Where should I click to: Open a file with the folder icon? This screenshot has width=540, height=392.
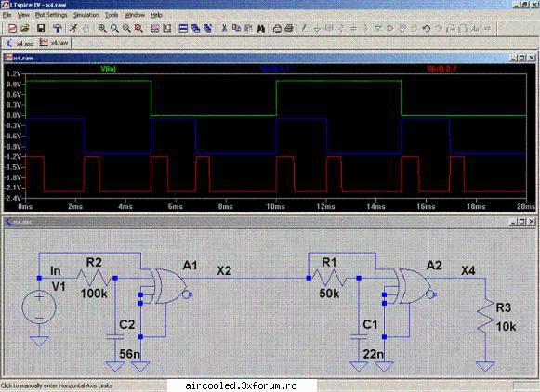tap(25, 28)
